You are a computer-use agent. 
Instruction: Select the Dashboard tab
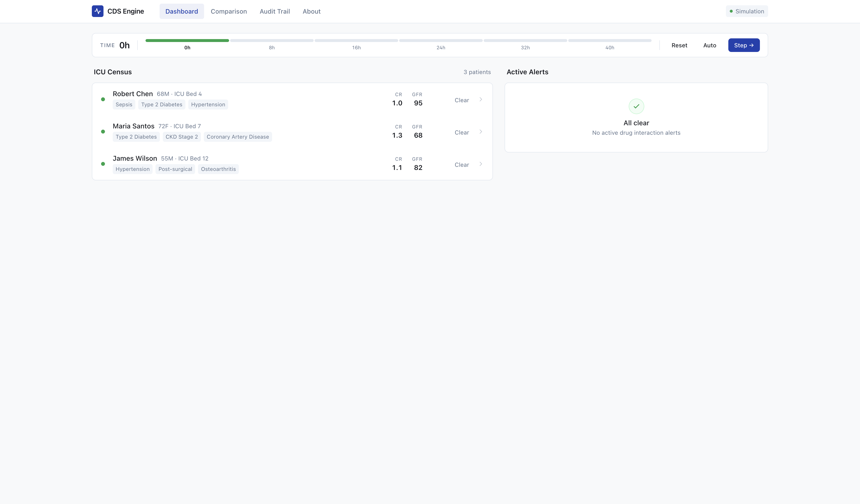(181, 11)
